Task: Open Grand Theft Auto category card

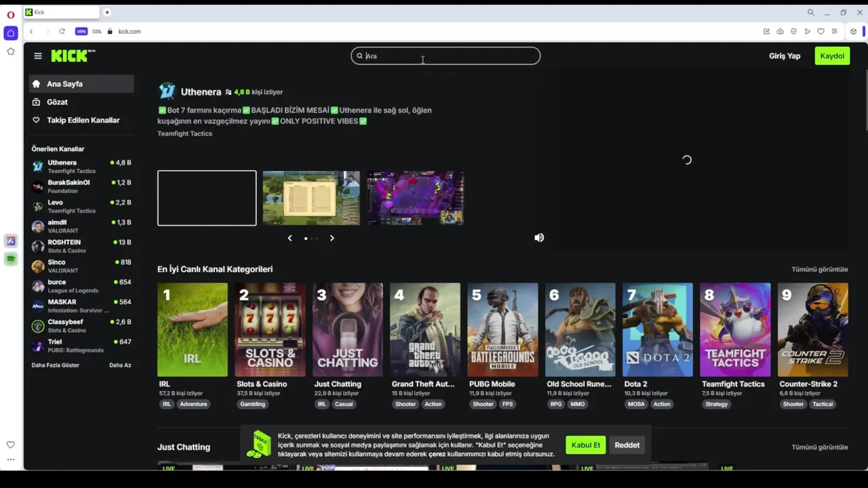Action: [425, 329]
